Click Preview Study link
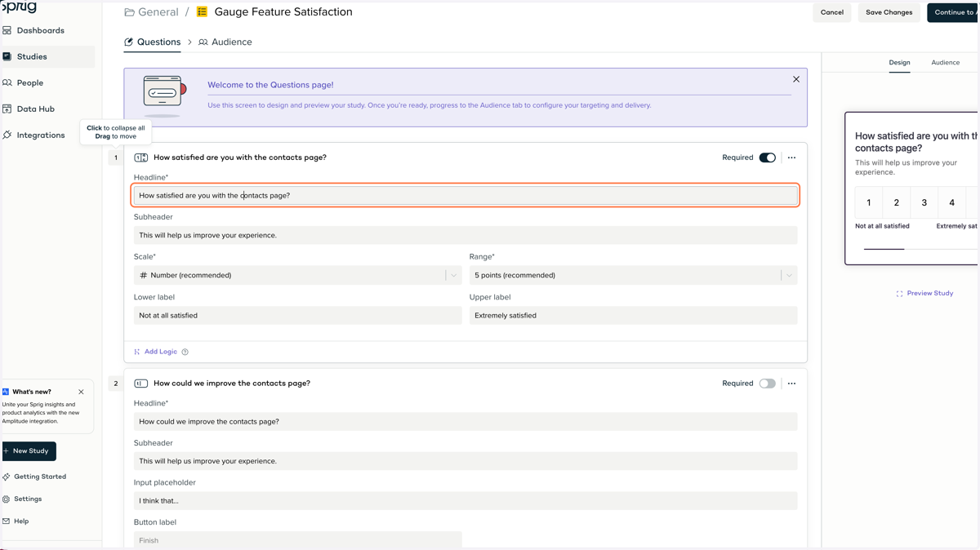Viewport: 980px width, 550px height. coord(930,293)
